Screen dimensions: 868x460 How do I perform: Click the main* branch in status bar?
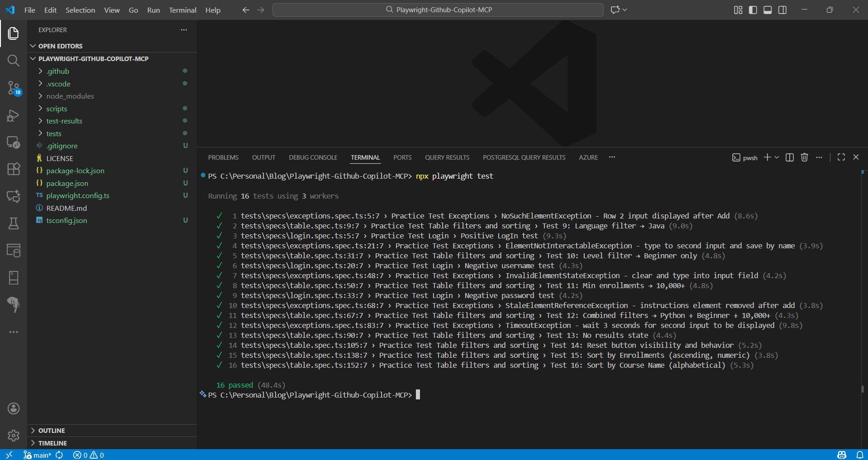(38, 455)
